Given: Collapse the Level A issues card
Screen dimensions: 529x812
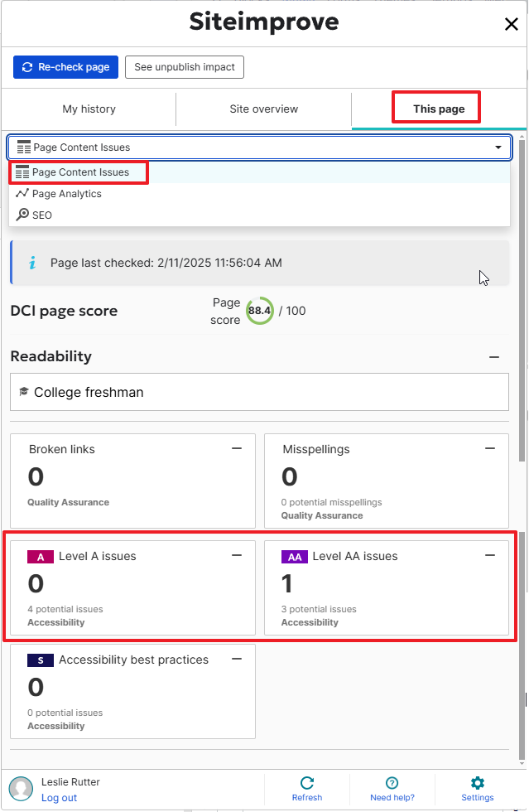Looking at the screenshot, I should 237,555.
